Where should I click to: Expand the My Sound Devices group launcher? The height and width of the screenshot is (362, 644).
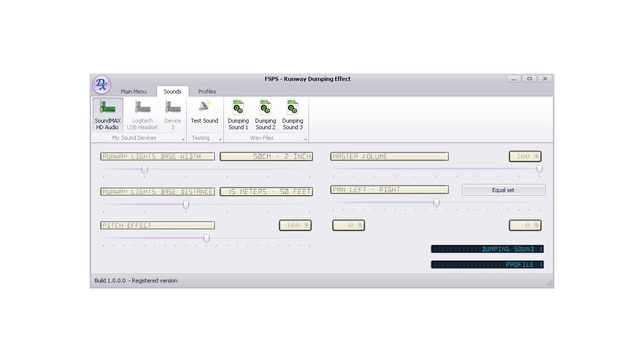[183, 139]
